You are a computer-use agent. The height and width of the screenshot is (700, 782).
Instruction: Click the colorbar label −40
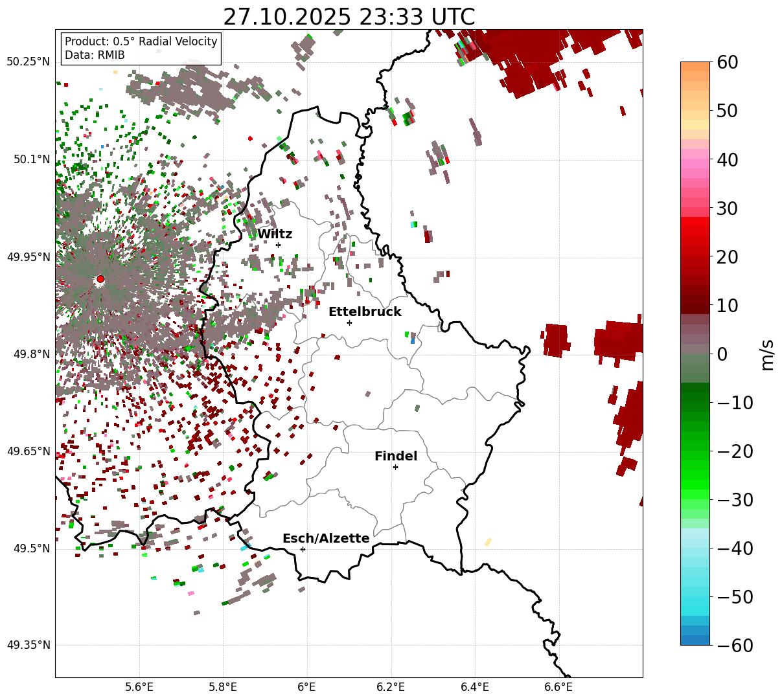tap(735, 548)
